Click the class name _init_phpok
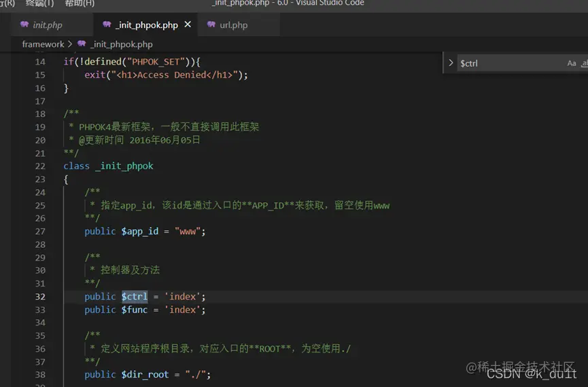Viewport: 588px width, 387px height. pos(124,166)
